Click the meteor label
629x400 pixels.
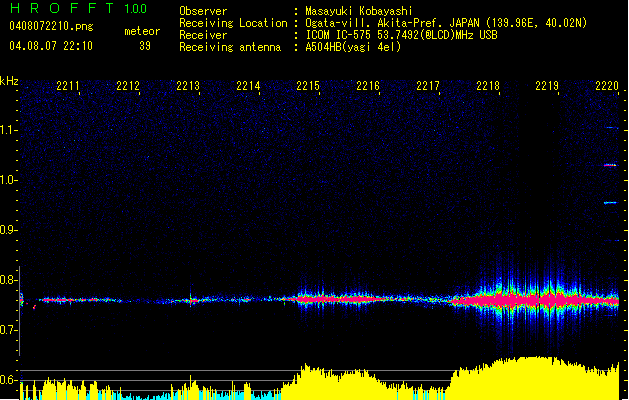point(142,31)
